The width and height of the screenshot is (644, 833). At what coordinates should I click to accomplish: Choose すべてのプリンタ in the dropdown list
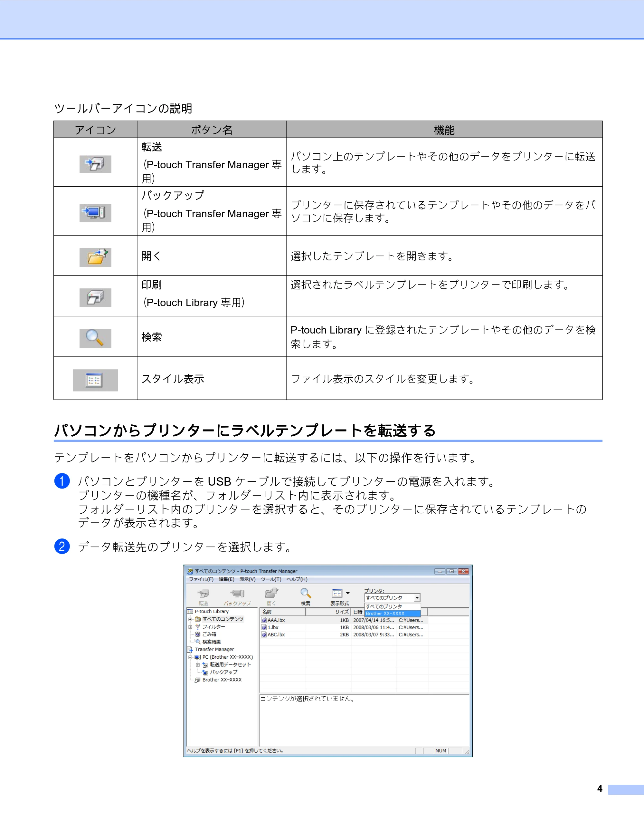[x=393, y=606]
